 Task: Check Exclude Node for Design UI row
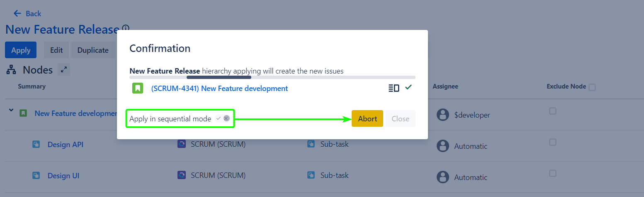pos(552,173)
